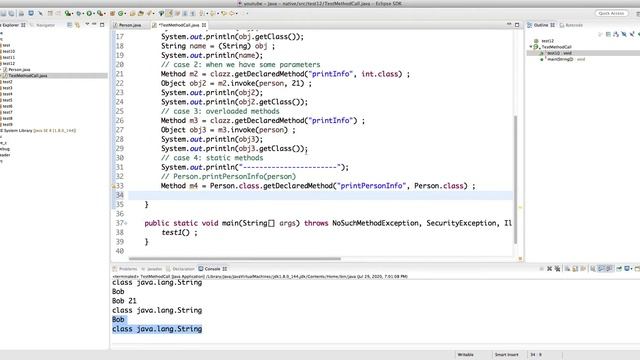This screenshot has height=360, width=640.
Task: Toggle Scroll Lock in Console toolbar
Action: [575, 269]
